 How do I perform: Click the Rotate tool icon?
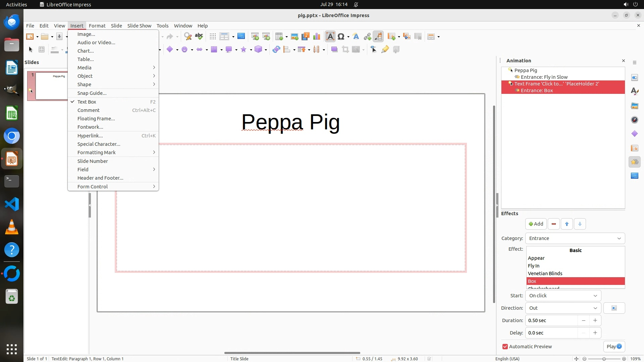(x=276, y=50)
